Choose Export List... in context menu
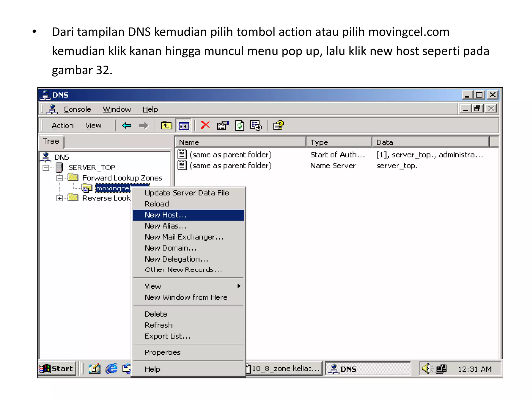Screen dimensions: 532x399 tap(188, 336)
